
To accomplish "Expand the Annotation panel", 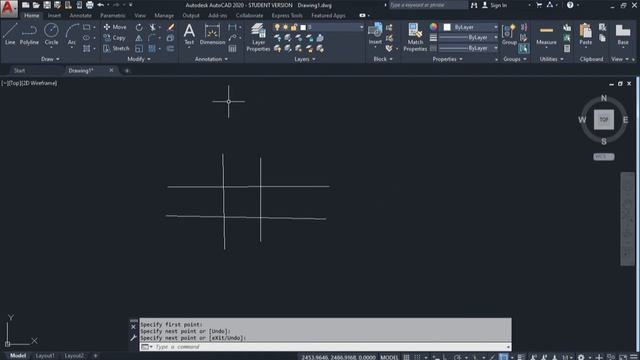I will 211,59.
